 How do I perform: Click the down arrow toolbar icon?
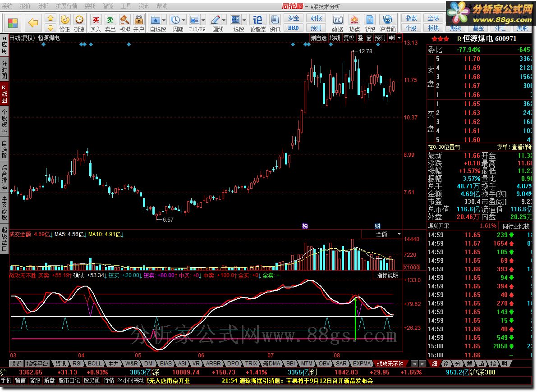click(50, 28)
